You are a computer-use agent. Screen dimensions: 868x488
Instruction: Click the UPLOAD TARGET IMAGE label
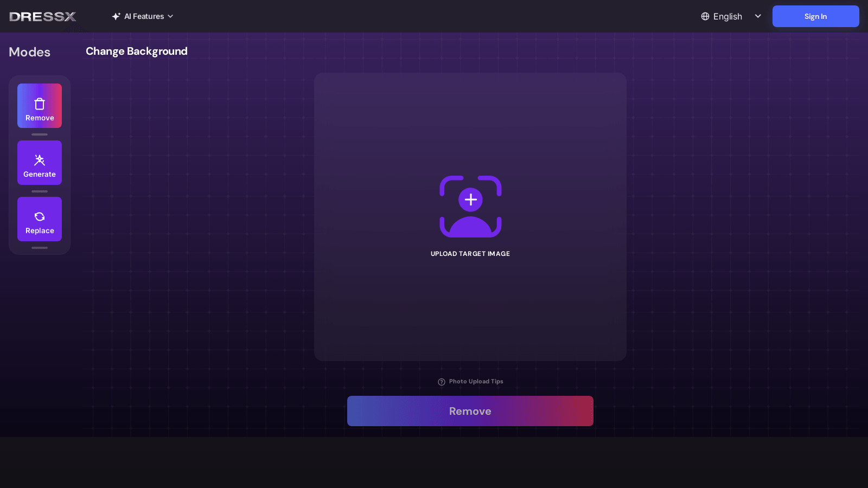pos(470,254)
